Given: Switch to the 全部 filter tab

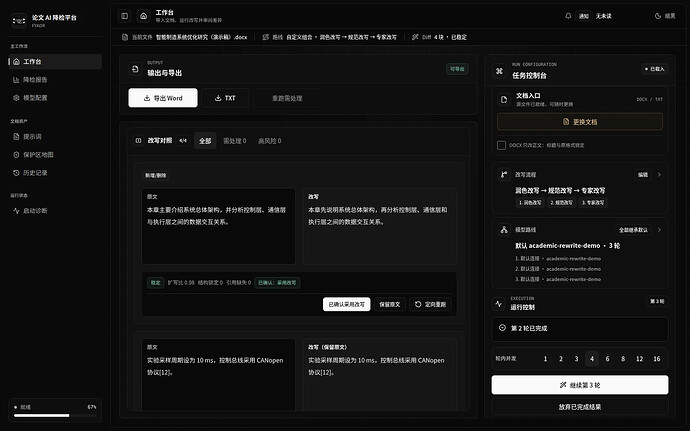Looking at the screenshot, I should click(205, 141).
